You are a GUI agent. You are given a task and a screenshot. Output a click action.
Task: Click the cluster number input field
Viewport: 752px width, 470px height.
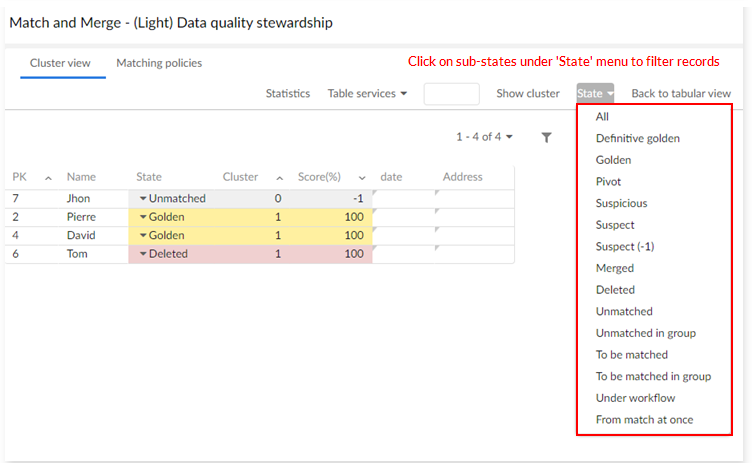point(451,94)
